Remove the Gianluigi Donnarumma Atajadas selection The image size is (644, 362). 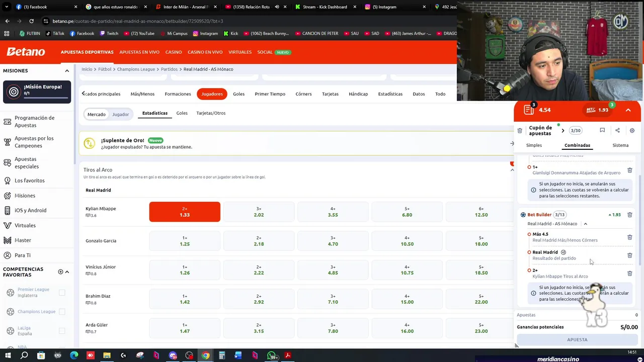(629, 170)
